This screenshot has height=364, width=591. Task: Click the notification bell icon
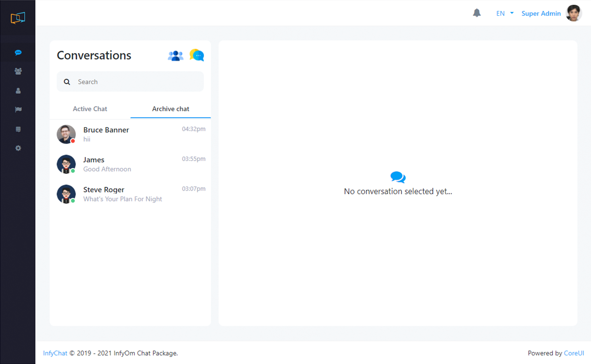pos(477,13)
